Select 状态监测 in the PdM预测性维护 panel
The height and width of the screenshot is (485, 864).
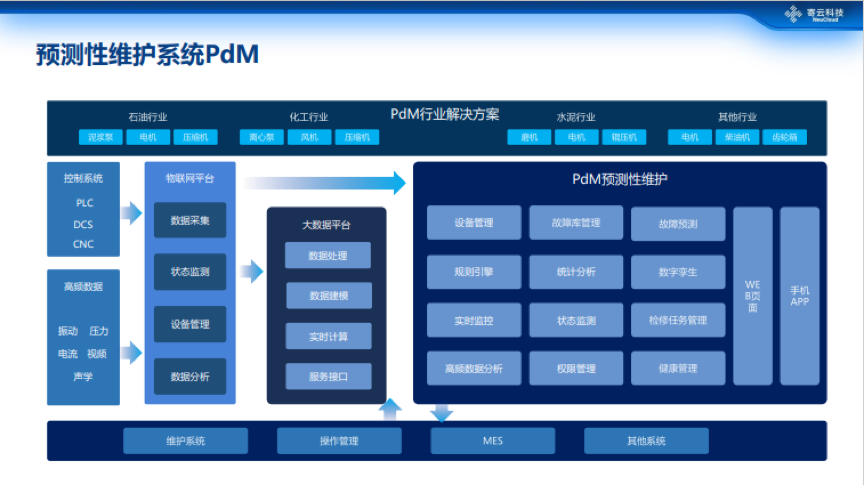point(576,320)
